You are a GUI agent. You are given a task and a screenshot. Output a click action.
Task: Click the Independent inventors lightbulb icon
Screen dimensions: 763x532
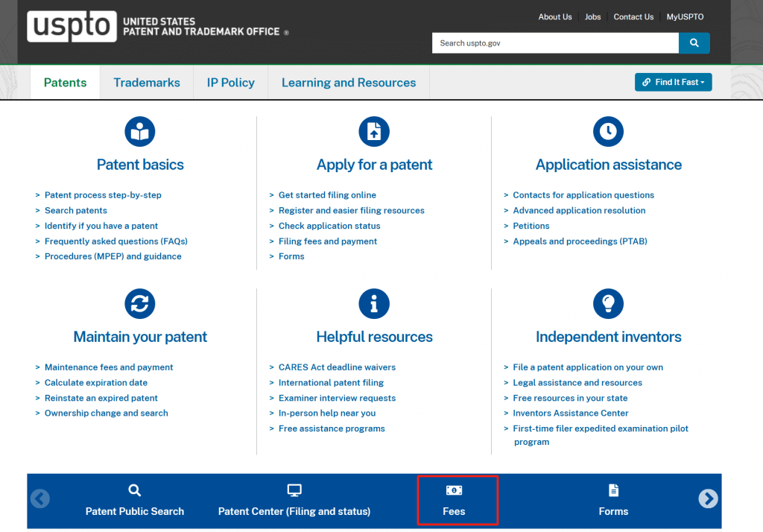[x=608, y=304]
